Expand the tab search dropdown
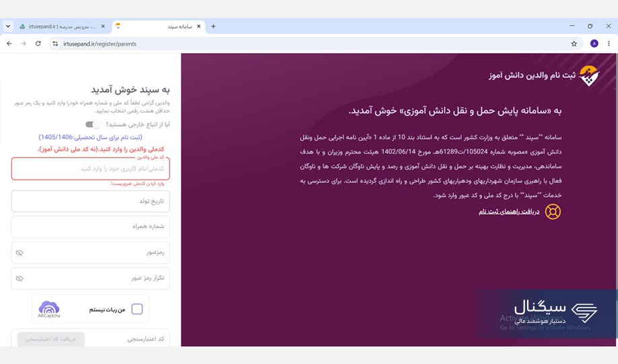Image resolution: width=618 pixels, height=364 pixels. click(x=8, y=26)
